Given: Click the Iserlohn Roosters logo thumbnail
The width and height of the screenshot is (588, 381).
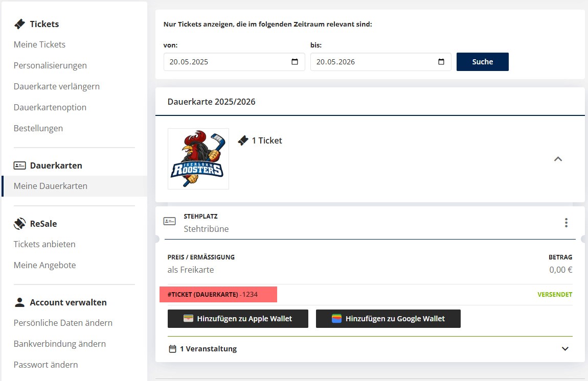Looking at the screenshot, I should click(198, 159).
